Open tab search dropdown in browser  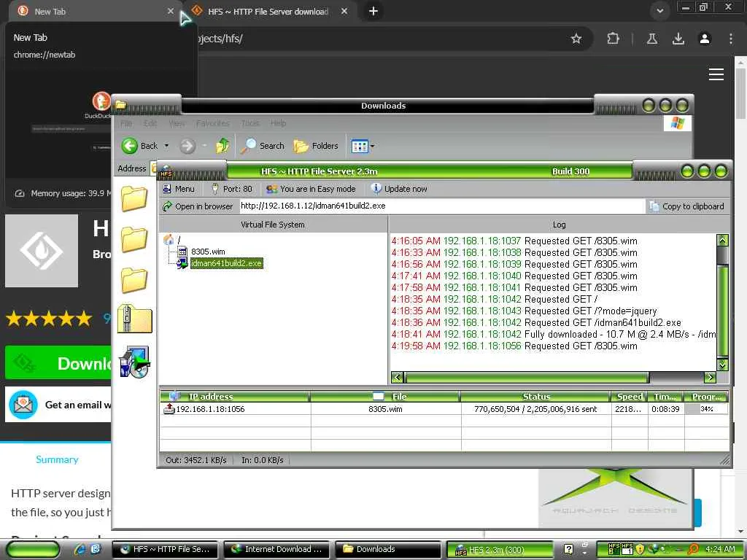659,11
